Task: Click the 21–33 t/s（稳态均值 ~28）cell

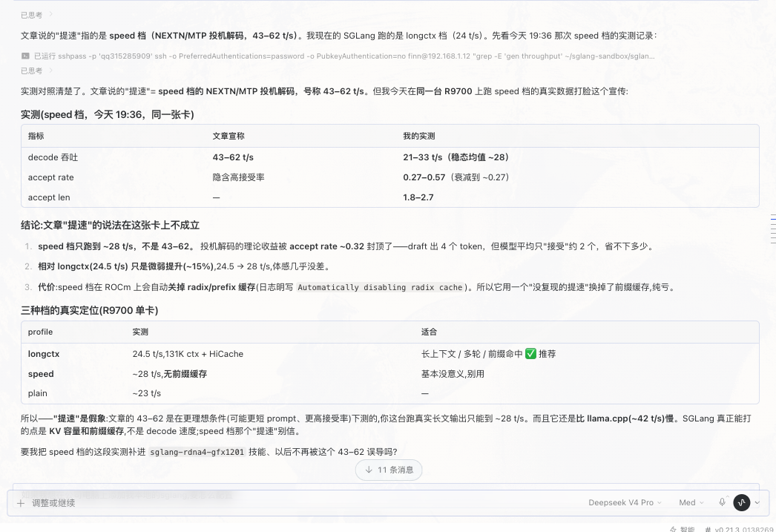Action: (456, 157)
